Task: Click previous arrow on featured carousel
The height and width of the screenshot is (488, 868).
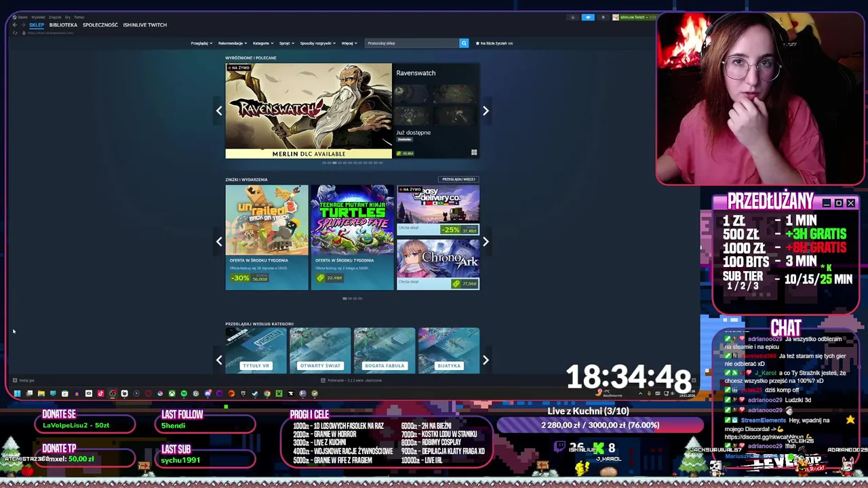Action: (x=219, y=110)
